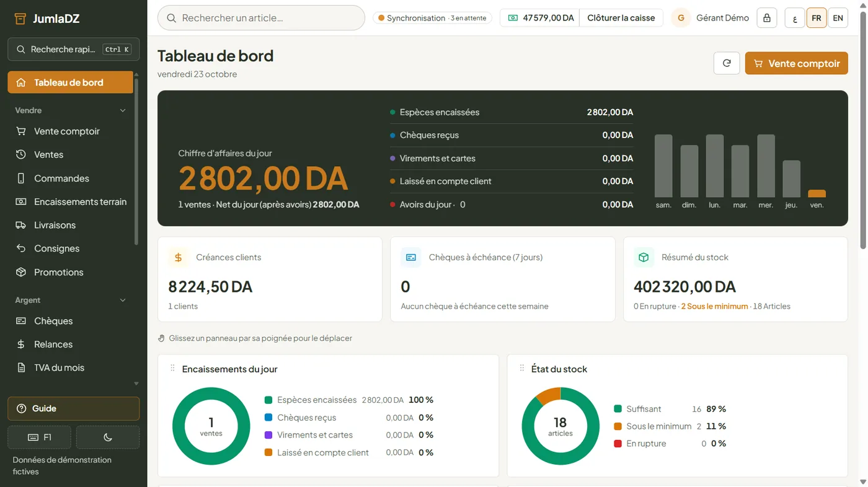This screenshot has width=868, height=487.
Task: Click the 47 579,00 DA cash balance
Action: click(548, 18)
